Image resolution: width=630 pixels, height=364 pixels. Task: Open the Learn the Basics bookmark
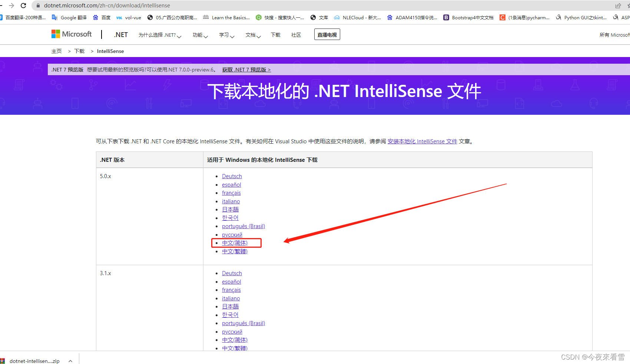[226, 17]
